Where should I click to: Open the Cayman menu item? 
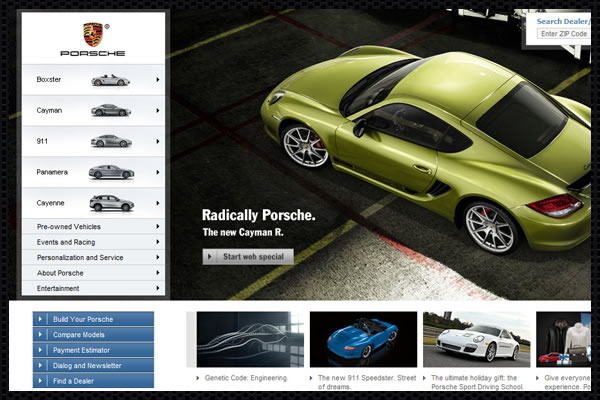click(x=93, y=111)
